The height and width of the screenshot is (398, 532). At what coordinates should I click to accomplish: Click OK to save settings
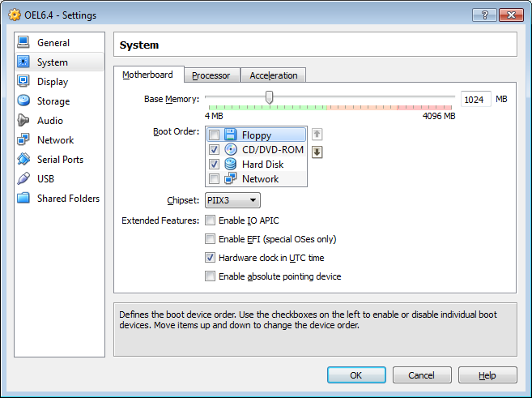click(x=356, y=375)
